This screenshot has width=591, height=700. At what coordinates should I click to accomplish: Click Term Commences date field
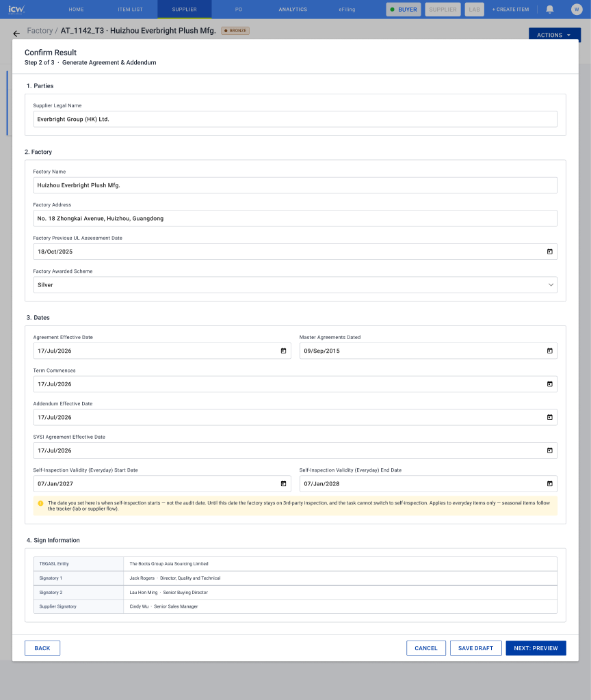pos(295,384)
